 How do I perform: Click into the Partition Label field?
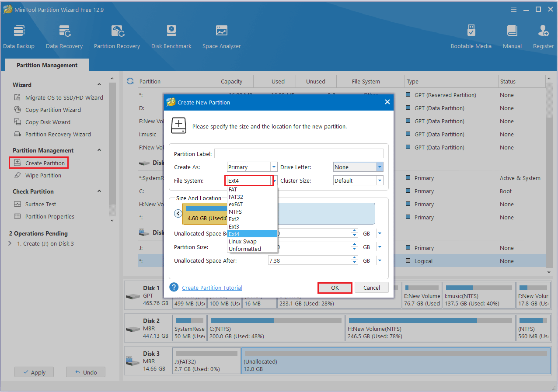tap(299, 154)
